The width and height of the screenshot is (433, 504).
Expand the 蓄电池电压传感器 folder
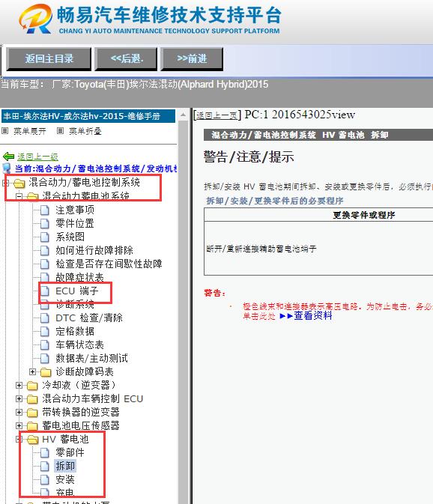[x=19, y=426]
